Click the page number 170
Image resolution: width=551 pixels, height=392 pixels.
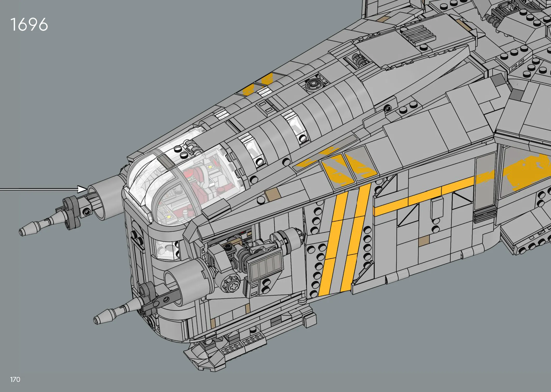click(15, 380)
